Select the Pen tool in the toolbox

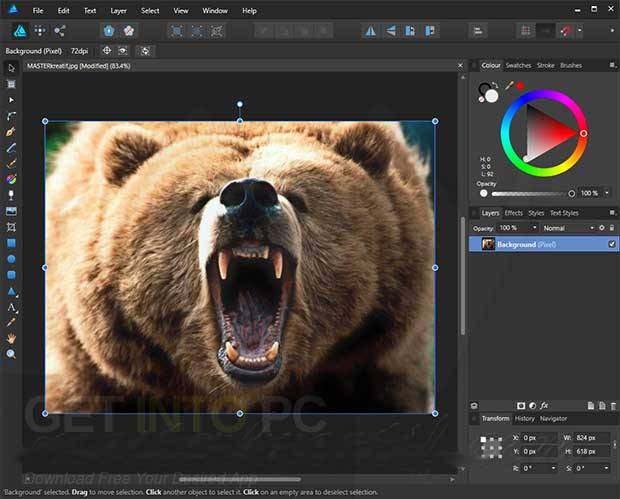11,132
